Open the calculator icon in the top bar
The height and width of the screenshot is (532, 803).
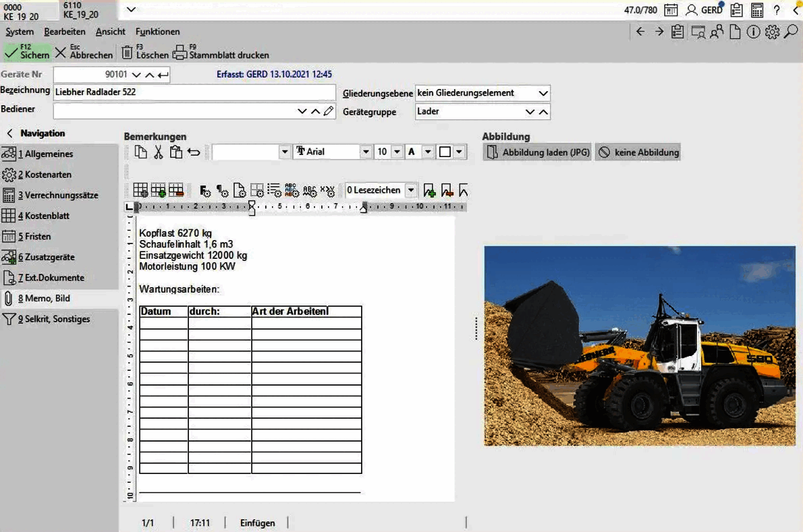(x=757, y=10)
